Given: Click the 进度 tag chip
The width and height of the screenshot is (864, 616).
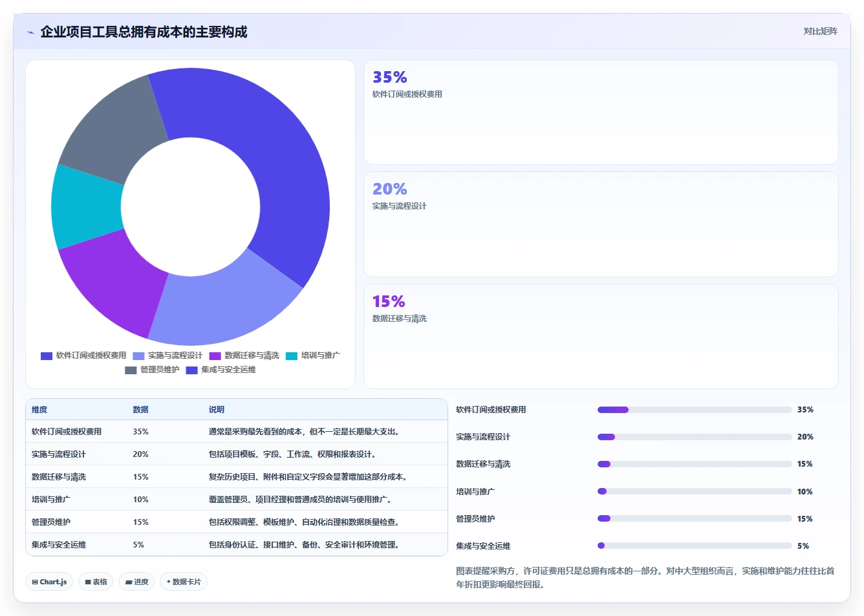Looking at the screenshot, I should [136, 582].
